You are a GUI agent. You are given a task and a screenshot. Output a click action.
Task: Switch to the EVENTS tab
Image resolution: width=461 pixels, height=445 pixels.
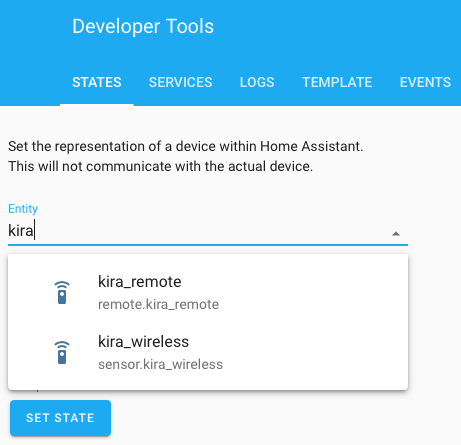(425, 82)
